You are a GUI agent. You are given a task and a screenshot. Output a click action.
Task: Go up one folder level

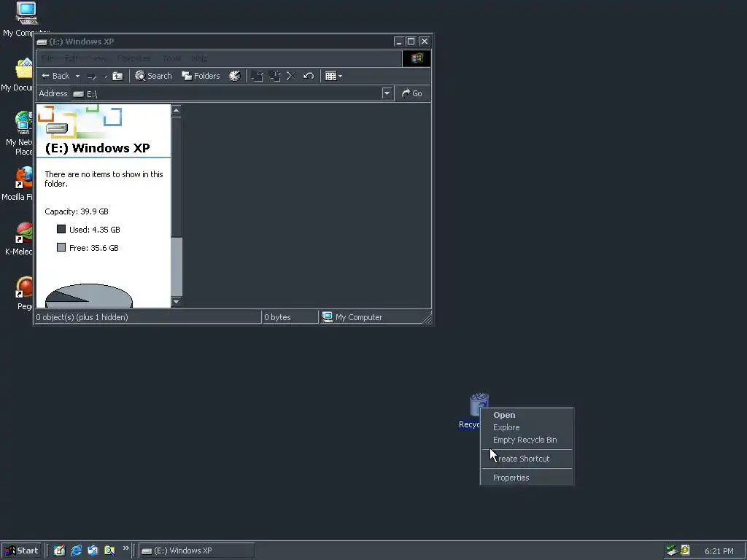117,76
